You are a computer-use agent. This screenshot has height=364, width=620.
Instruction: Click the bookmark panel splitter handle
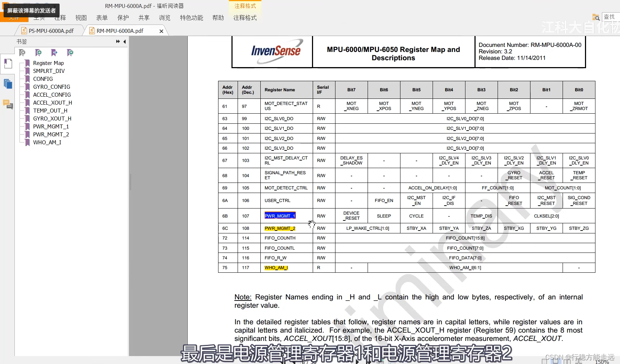point(130,182)
